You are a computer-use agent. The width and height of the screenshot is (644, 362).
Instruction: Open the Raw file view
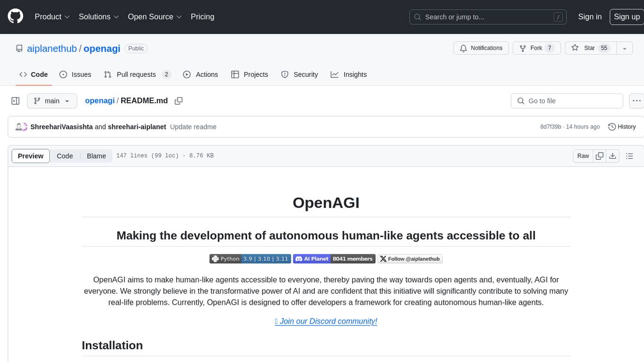[x=583, y=156]
